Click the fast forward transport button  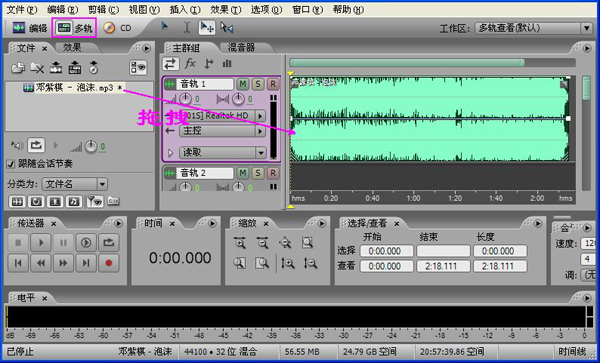[63, 263]
